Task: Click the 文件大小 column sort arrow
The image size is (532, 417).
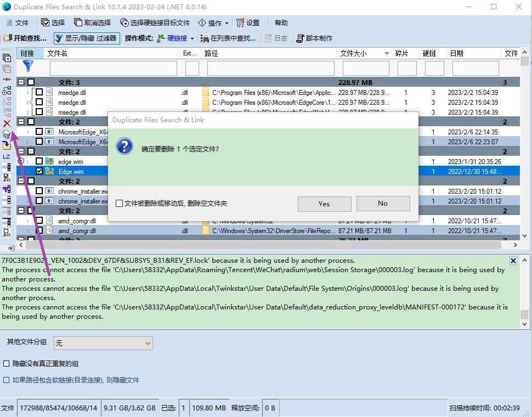Action: point(387,53)
